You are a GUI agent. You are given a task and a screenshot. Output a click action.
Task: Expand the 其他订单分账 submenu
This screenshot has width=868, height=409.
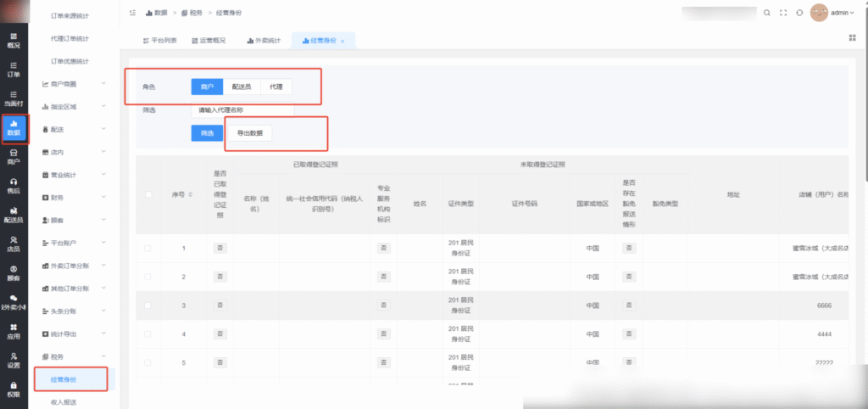75,289
